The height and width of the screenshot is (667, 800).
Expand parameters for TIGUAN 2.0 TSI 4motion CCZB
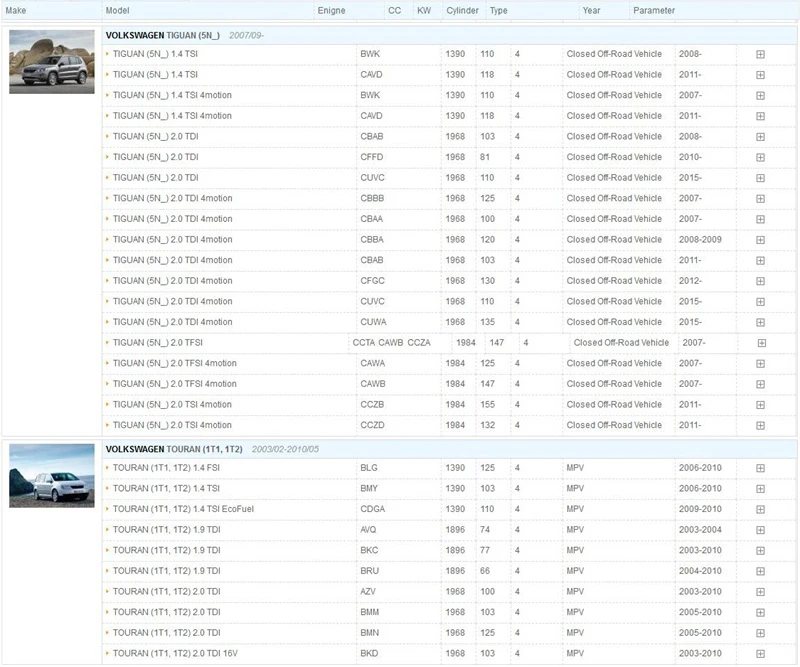[x=760, y=405]
